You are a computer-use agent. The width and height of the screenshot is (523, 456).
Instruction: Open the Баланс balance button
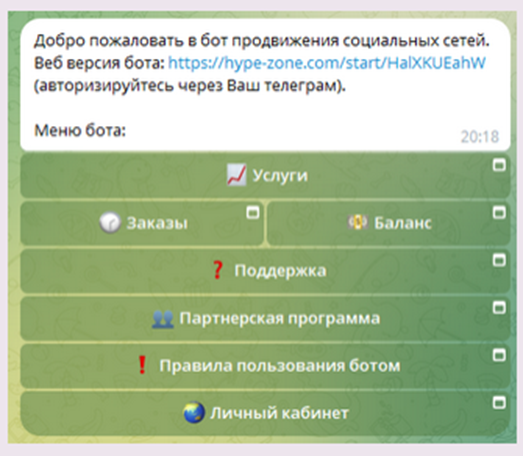tap(389, 223)
